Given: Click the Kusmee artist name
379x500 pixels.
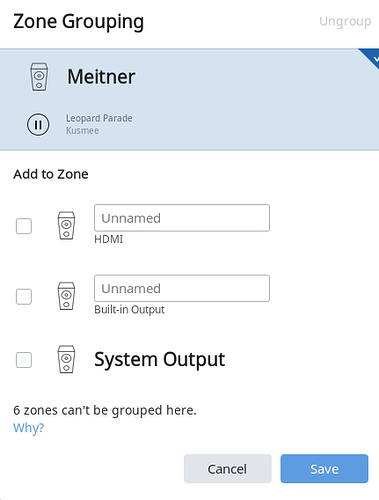Looking at the screenshot, I should click(82, 130).
